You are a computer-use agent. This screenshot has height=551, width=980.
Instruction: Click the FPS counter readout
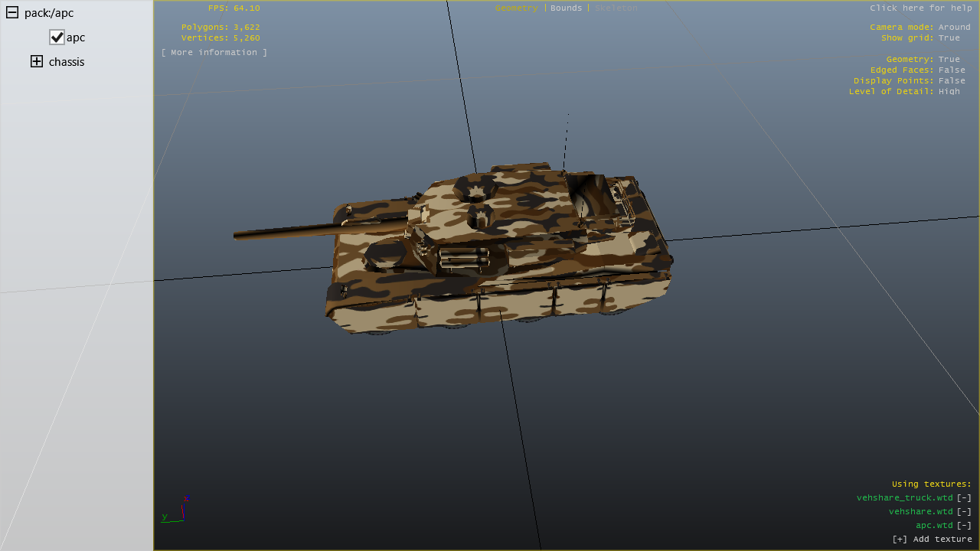click(x=234, y=8)
